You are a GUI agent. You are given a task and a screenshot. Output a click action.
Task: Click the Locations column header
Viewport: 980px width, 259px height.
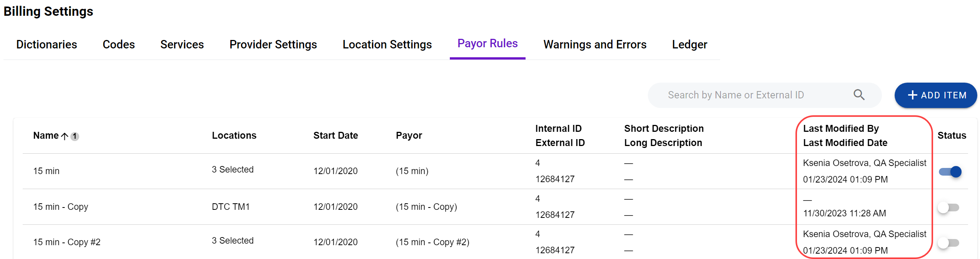(x=234, y=136)
